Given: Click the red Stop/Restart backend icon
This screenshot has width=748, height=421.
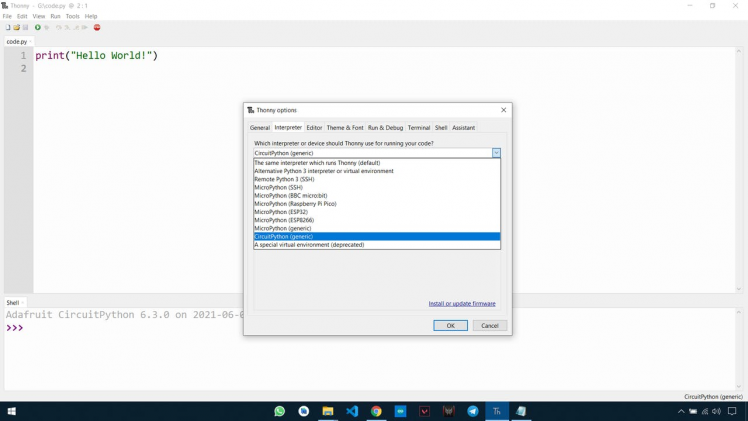Looking at the screenshot, I should 97,28.
